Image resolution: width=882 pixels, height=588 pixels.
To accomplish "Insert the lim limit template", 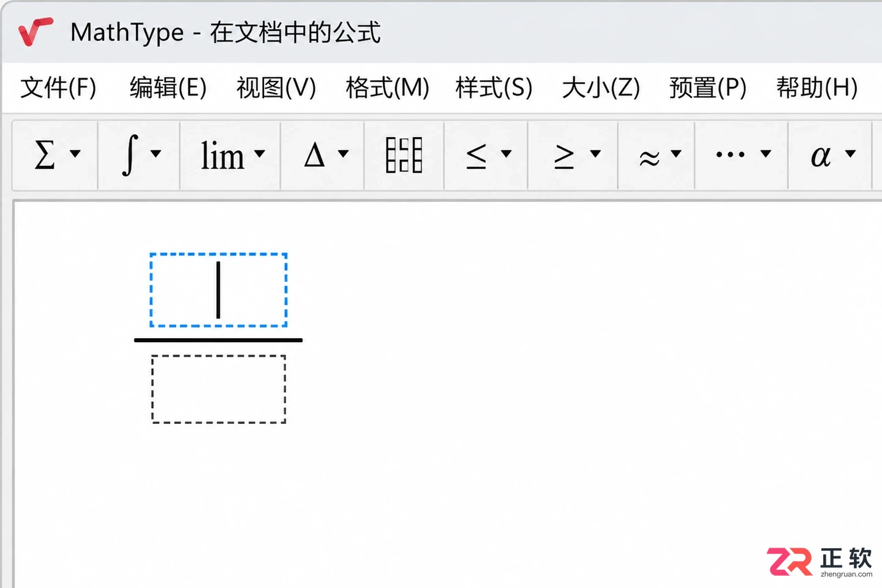I will (223, 155).
